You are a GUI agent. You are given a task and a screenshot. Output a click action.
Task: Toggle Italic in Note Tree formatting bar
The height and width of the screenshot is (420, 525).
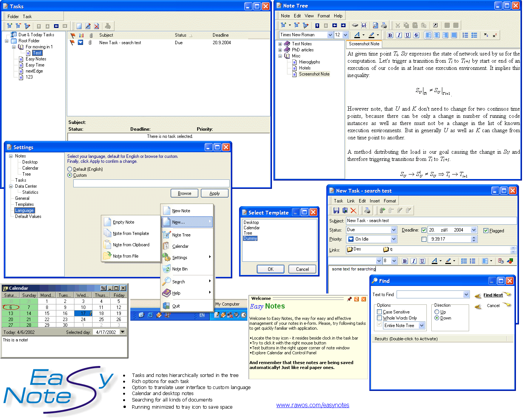coord(399,35)
